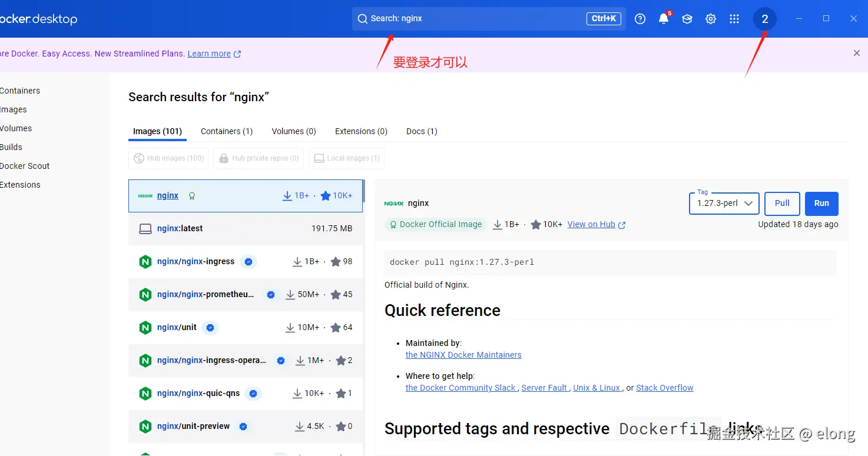Open Containers in the sidebar
The height and width of the screenshot is (456, 868).
20,91
